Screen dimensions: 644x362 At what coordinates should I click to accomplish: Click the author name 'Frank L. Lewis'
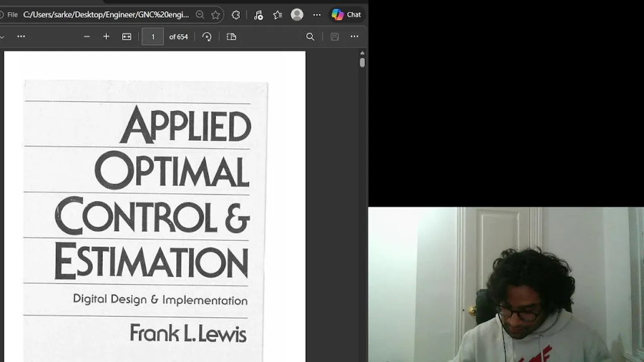point(188,333)
